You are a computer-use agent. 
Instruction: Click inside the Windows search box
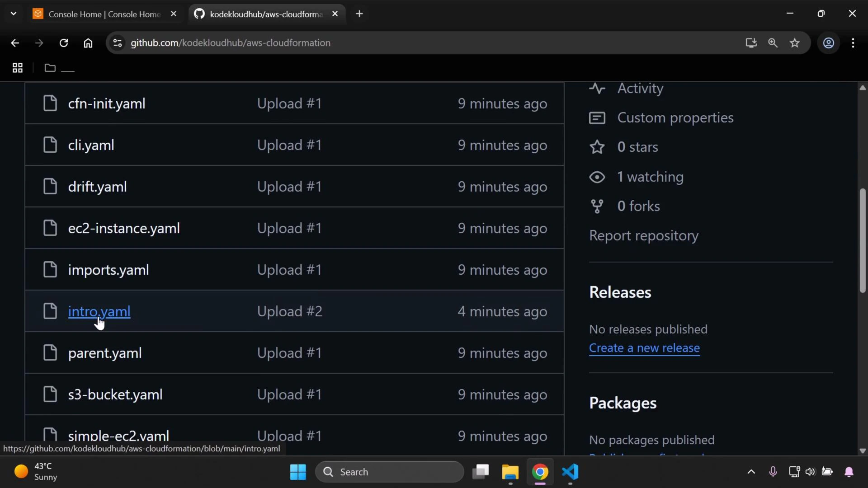click(x=389, y=472)
